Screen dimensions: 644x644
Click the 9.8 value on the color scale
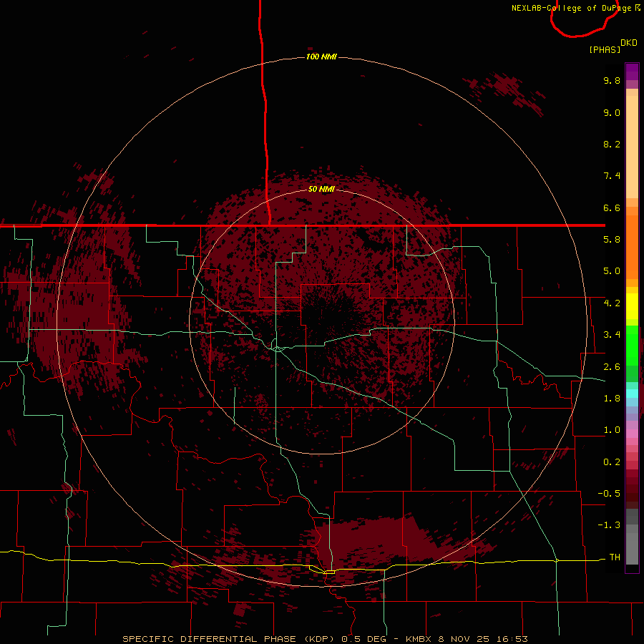612,80
